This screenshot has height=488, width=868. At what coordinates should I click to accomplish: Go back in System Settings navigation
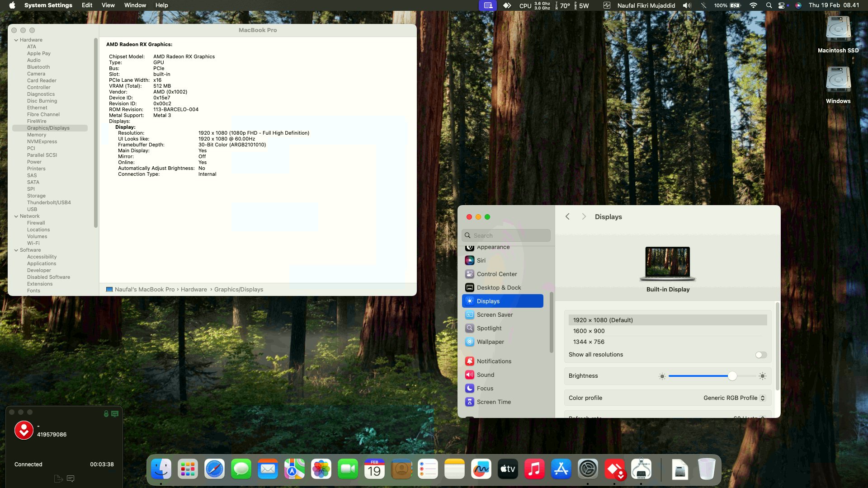pos(567,216)
